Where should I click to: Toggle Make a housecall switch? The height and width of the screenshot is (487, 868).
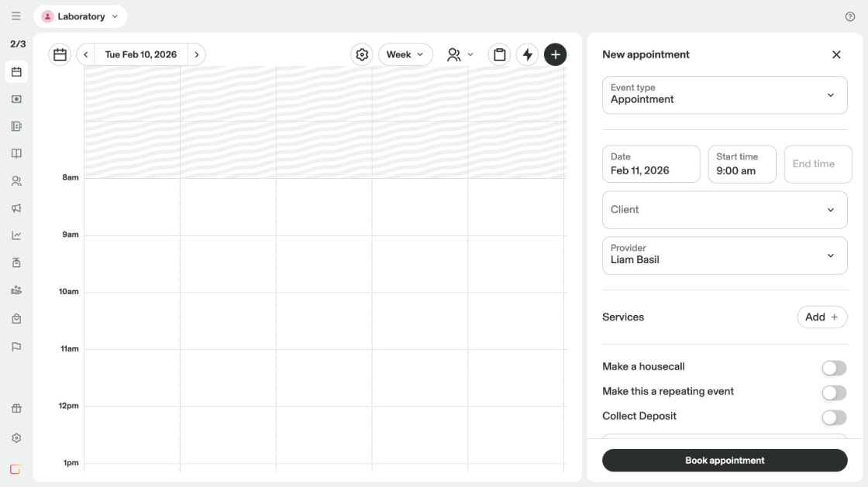(834, 368)
